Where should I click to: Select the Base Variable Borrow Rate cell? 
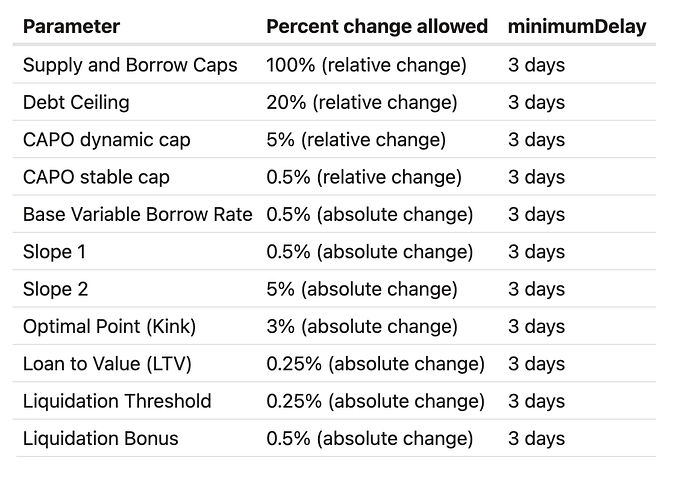click(x=137, y=214)
